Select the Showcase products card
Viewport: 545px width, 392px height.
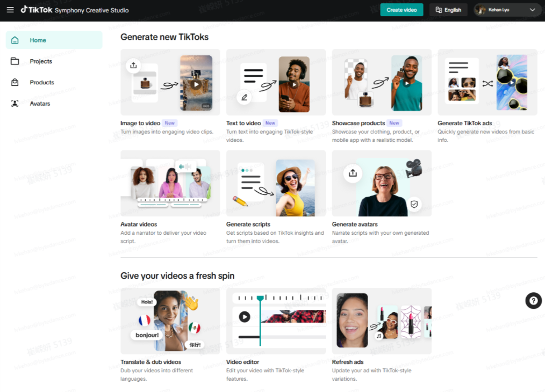[381, 82]
